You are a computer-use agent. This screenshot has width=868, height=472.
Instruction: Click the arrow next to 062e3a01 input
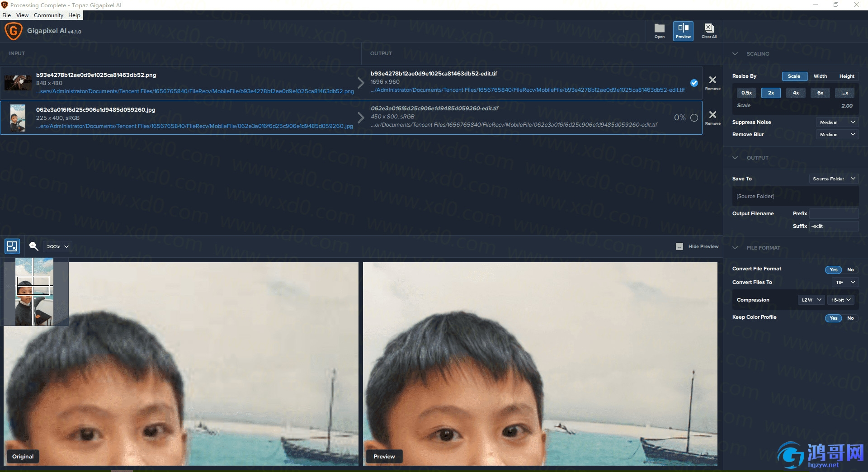(361, 118)
